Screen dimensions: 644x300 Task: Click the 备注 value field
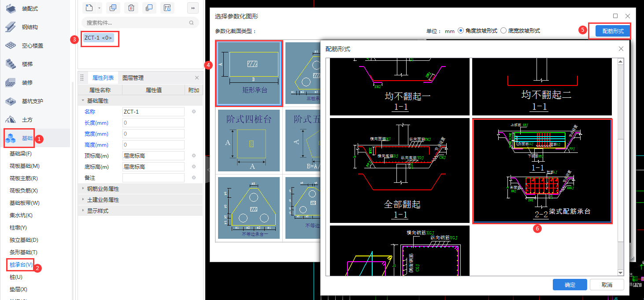(x=153, y=178)
